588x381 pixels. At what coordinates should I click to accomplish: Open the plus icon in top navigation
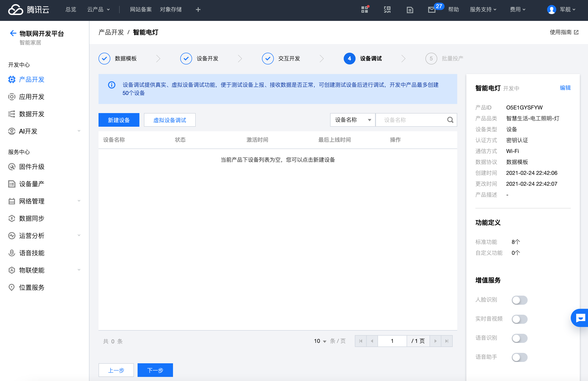point(198,10)
